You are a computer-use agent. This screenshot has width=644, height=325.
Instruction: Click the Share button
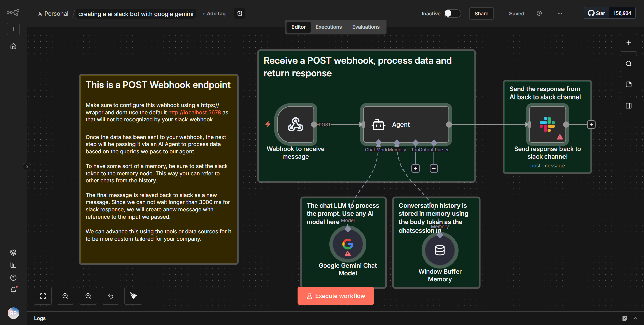click(481, 14)
